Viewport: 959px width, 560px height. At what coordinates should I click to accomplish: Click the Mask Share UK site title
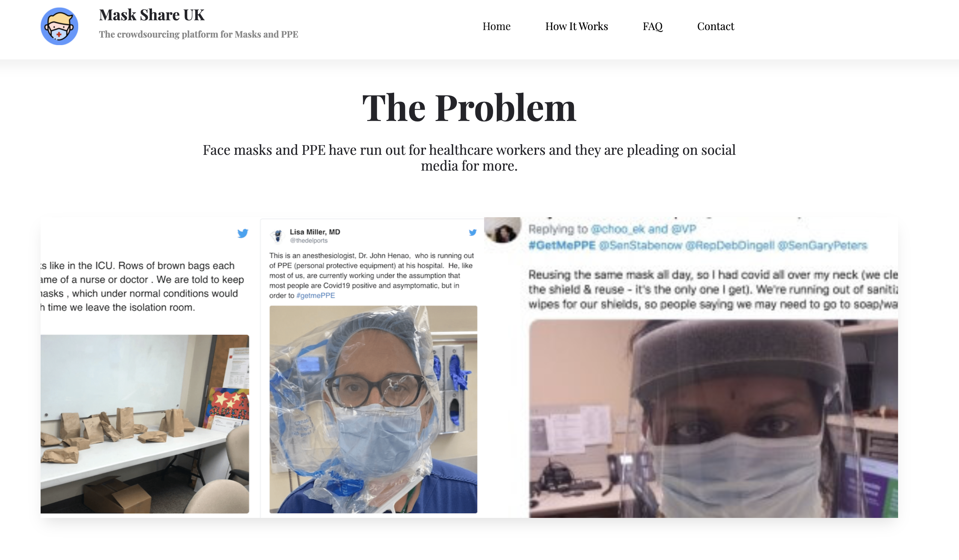pos(152,15)
